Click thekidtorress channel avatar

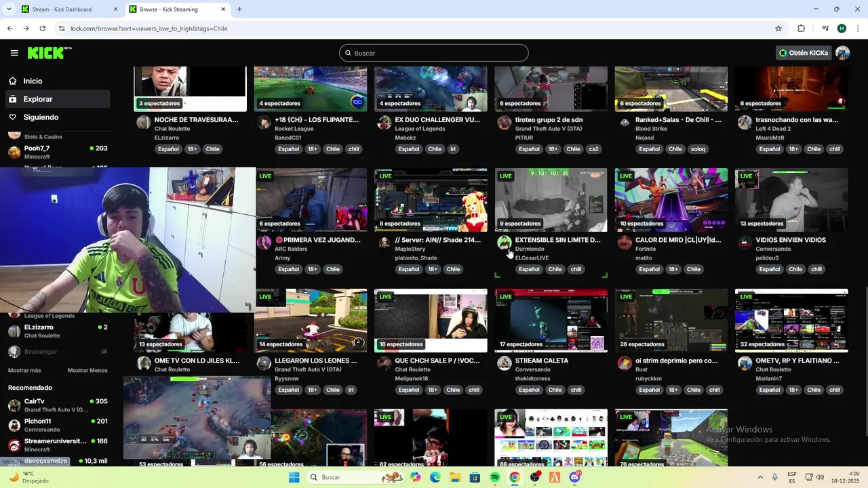(504, 363)
